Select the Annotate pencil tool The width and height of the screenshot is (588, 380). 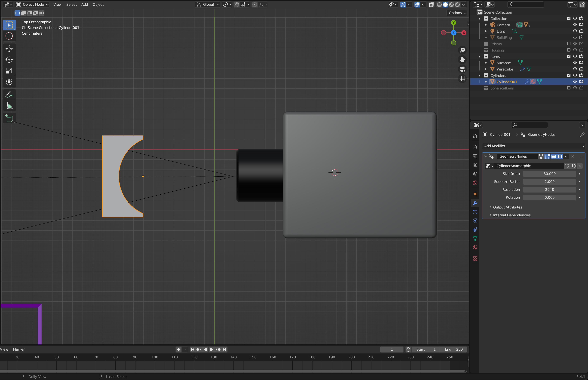click(9, 95)
